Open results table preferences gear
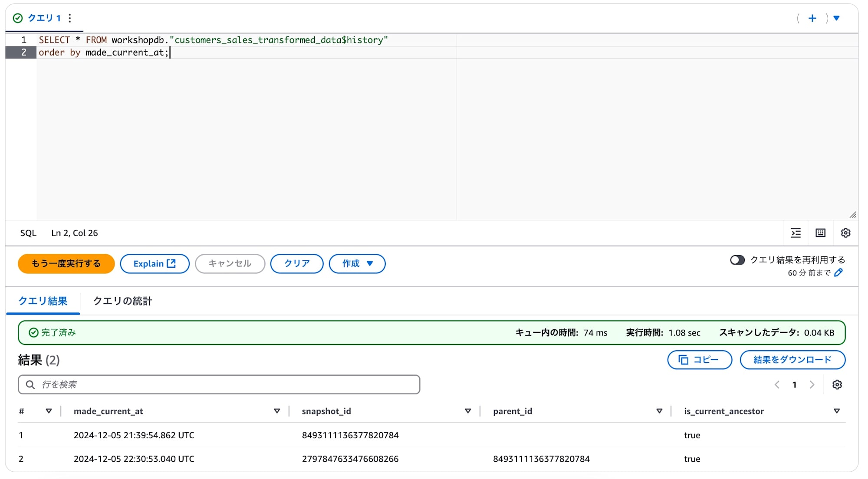Image resolution: width=868 pixels, height=479 pixels. click(x=837, y=385)
